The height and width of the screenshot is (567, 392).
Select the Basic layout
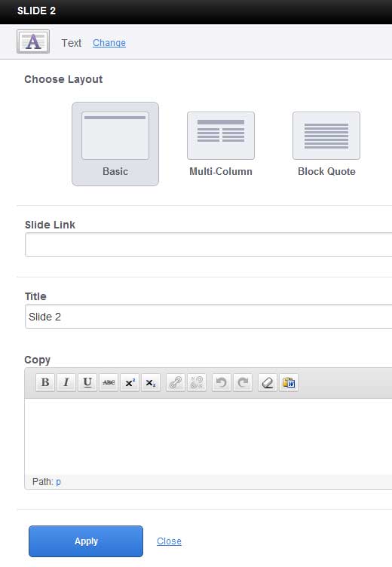(115, 144)
